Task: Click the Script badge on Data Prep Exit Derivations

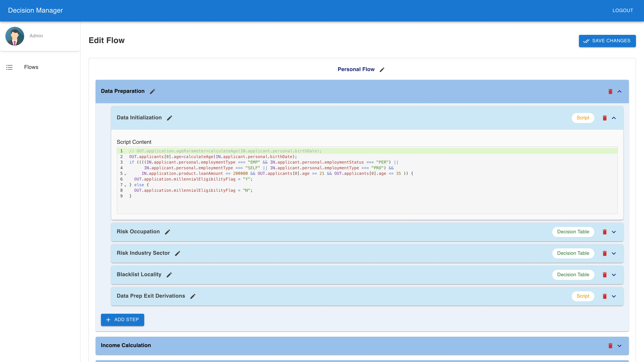Action: coord(583,296)
